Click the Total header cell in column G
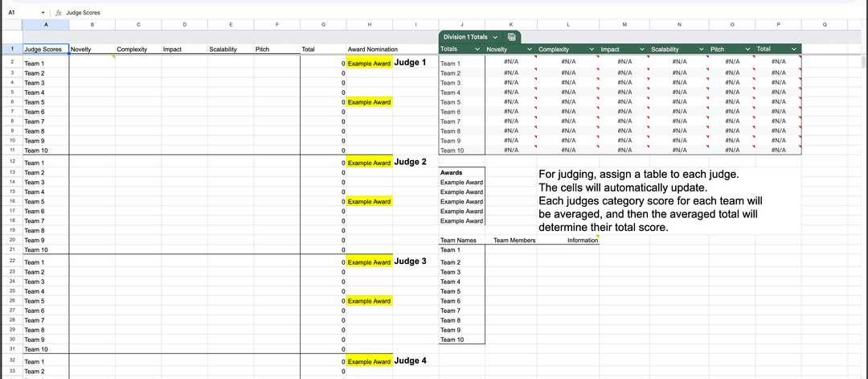This screenshot has height=379, width=868. click(x=323, y=49)
